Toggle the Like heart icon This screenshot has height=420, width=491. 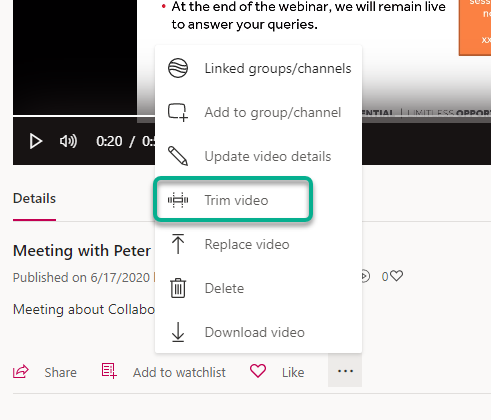click(258, 371)
